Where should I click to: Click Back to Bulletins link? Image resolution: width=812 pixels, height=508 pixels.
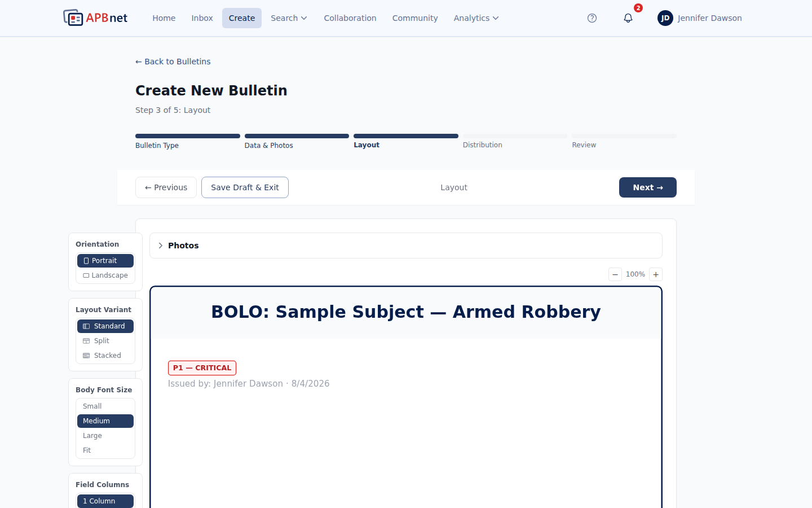(173, 62)
